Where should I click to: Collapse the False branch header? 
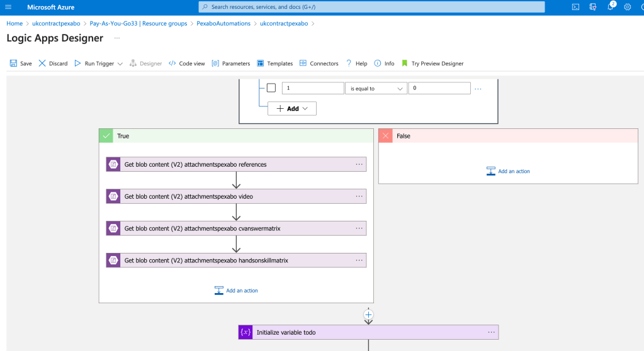[508, 136]
